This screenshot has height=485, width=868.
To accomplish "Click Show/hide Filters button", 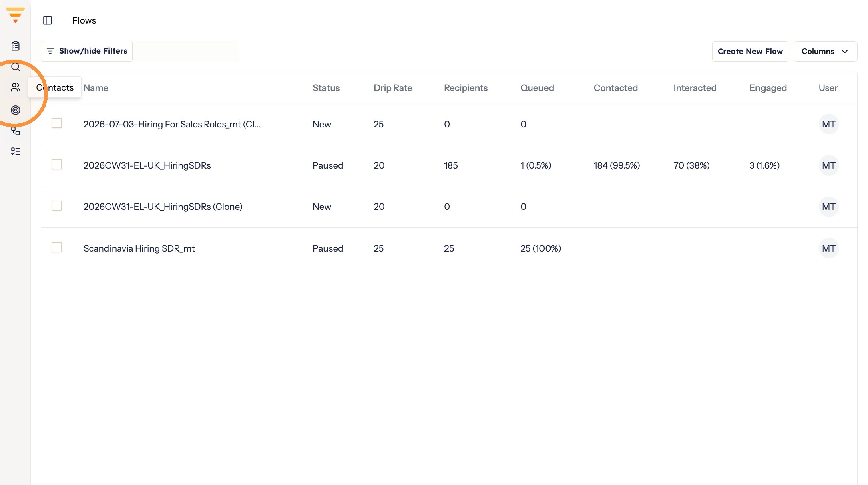I will click(x=86, y=51).
